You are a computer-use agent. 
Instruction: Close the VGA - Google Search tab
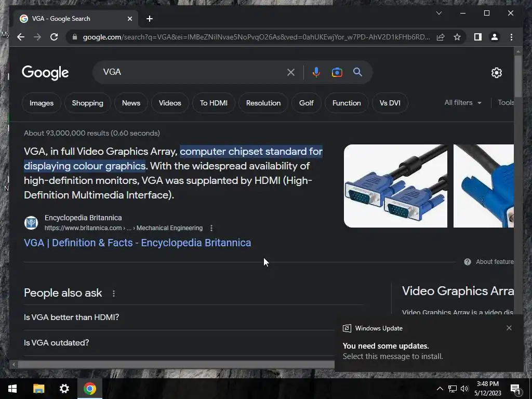coord(129,19)
